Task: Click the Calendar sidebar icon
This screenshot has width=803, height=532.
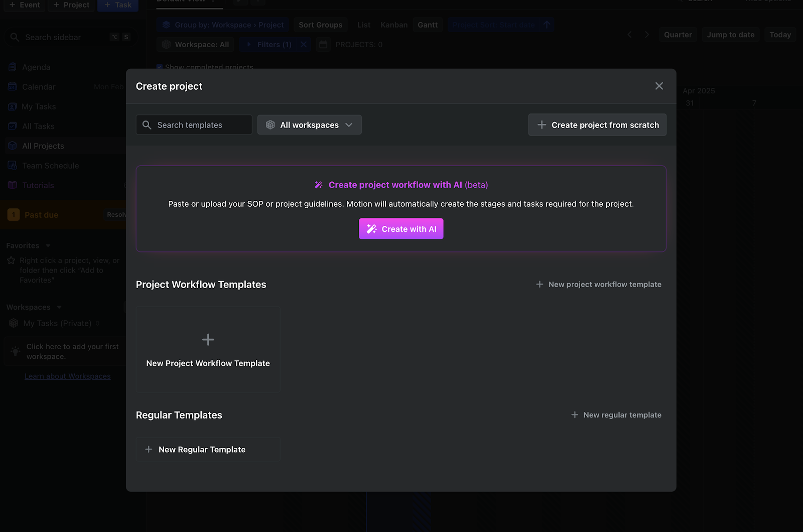Action: [13, 87]
